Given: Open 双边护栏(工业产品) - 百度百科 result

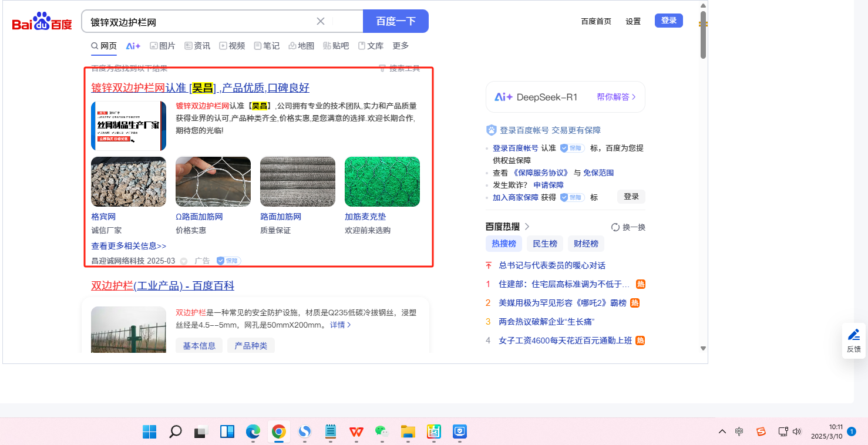Looking at the screenshot, I should click(163, 286).
